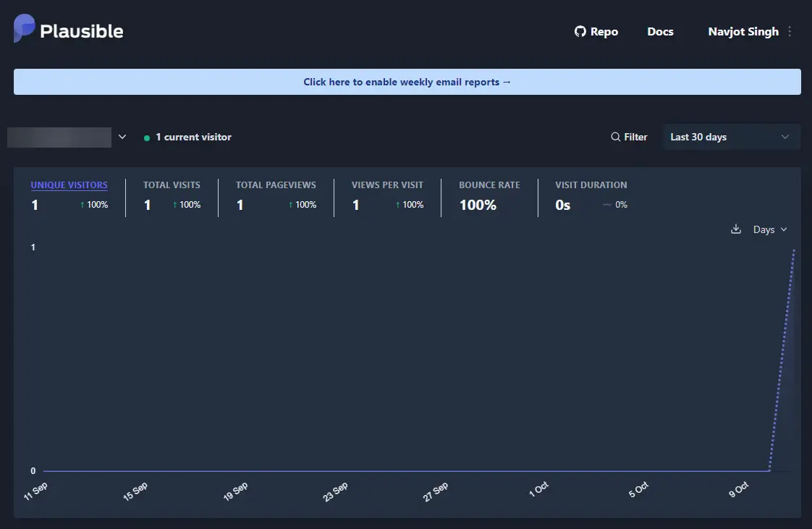Open the three-dot user menu icon
This screenshot has width=812, height=529.
point(790,32)
